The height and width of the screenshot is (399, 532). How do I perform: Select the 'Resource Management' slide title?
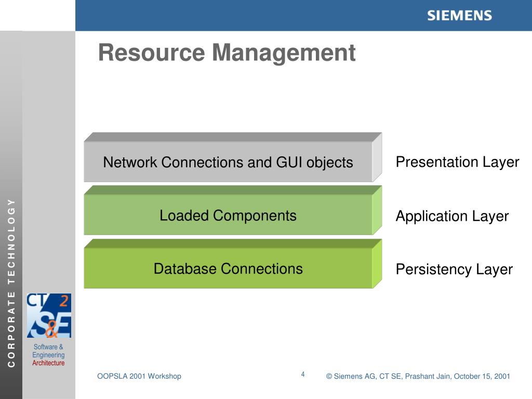click(227, 52)
